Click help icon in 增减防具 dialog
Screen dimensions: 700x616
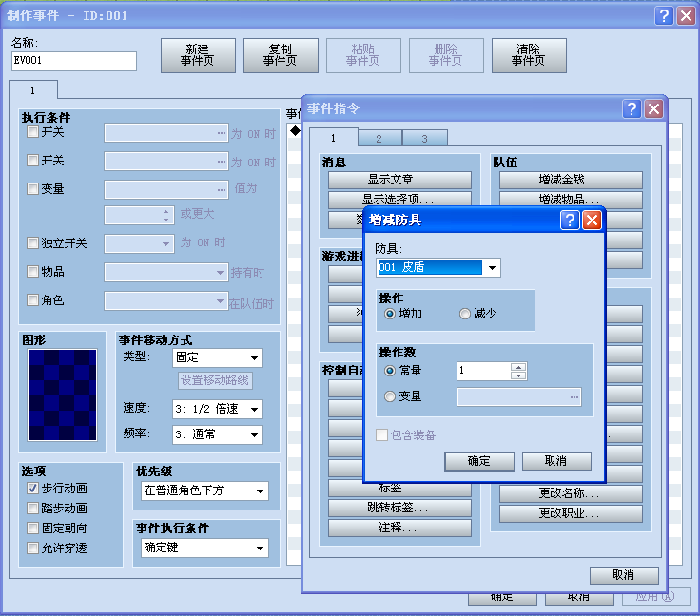click(570, 221)
